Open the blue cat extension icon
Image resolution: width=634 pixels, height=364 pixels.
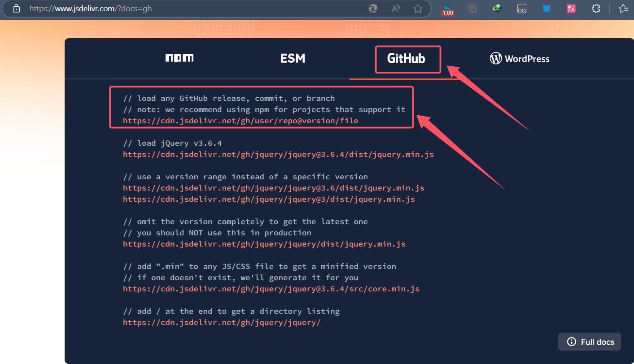point(547,9)
